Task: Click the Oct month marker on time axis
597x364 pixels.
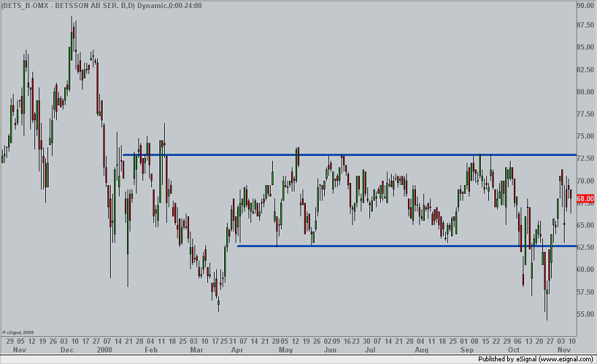Action: 514,350
